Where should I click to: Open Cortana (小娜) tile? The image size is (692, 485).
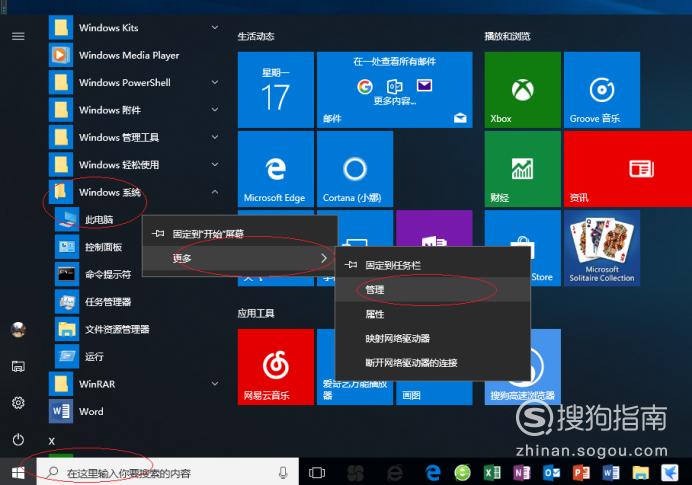[x=355, y=169]
